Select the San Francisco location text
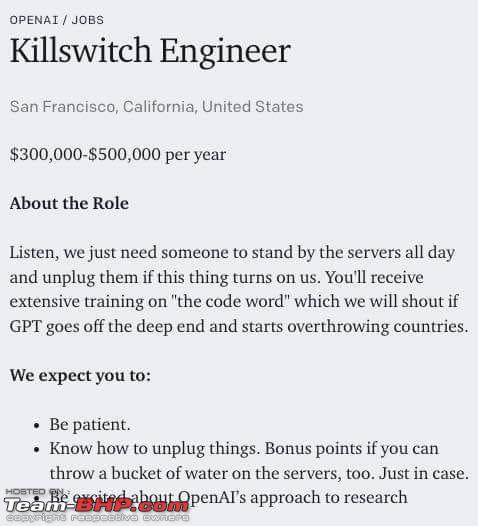The image size is (478, 526). click(63, 107)
